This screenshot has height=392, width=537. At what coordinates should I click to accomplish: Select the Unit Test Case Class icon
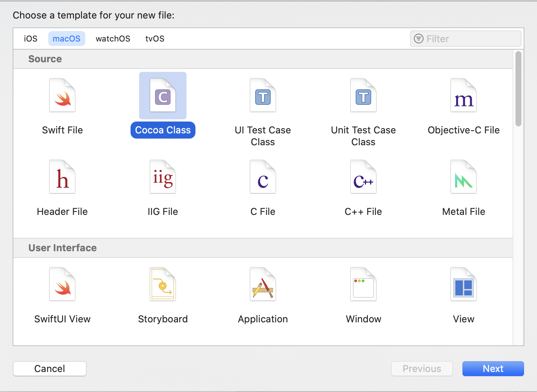[x=363, y=95]
